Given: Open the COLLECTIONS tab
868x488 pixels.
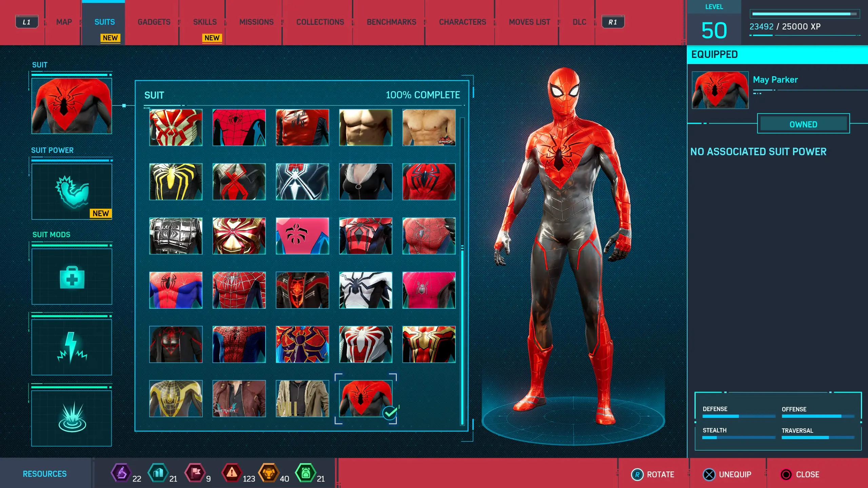Looking at the screenshot, I should pyautogui.click(x=320, y=22).
